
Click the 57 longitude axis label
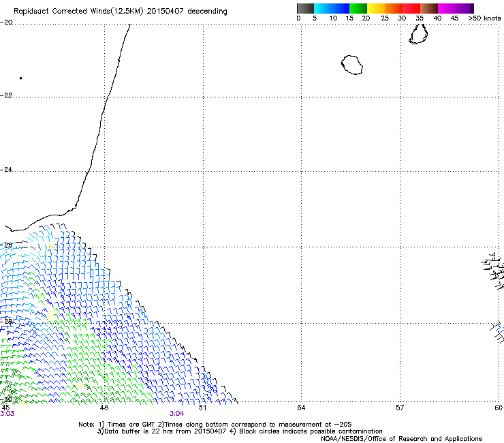pyautogui.click(x=400, y=408)
